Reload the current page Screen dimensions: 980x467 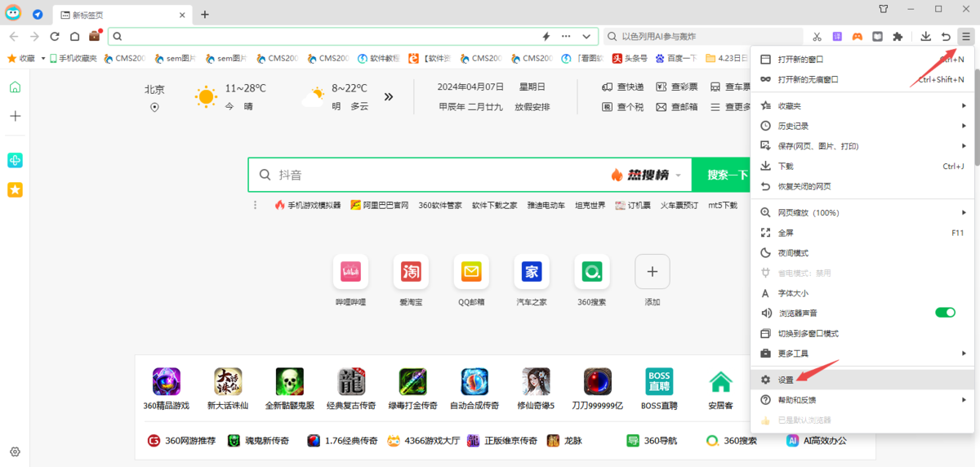tap(55, 36)
